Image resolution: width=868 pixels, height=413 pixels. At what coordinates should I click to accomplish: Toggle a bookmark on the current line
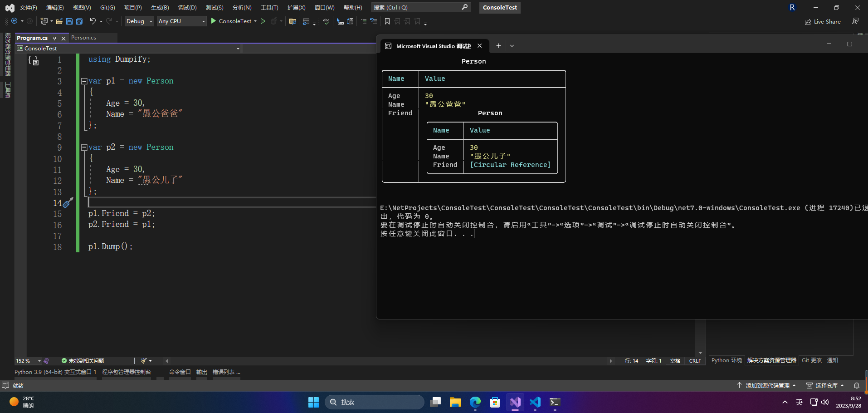click(x=387, y=21)
